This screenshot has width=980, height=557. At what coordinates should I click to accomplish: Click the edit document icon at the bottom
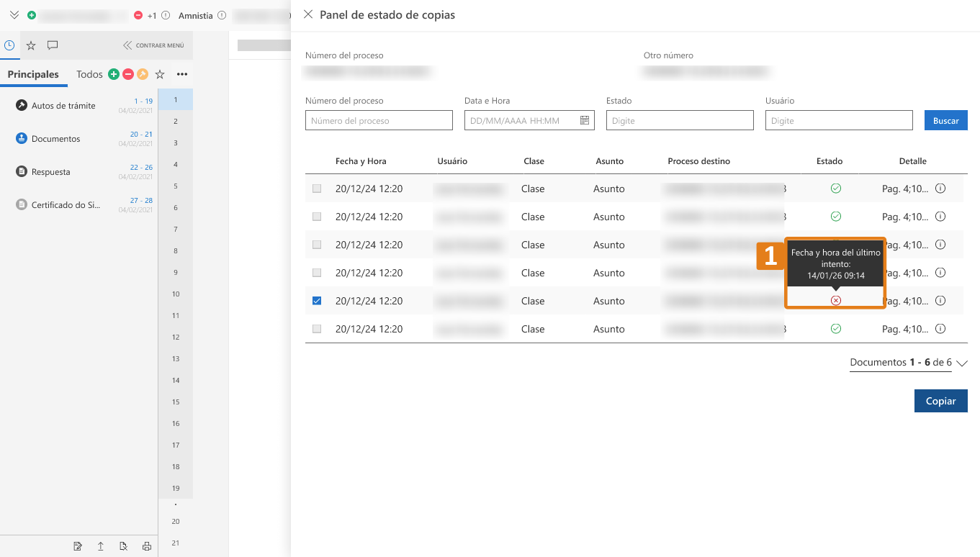coord(77,545)
